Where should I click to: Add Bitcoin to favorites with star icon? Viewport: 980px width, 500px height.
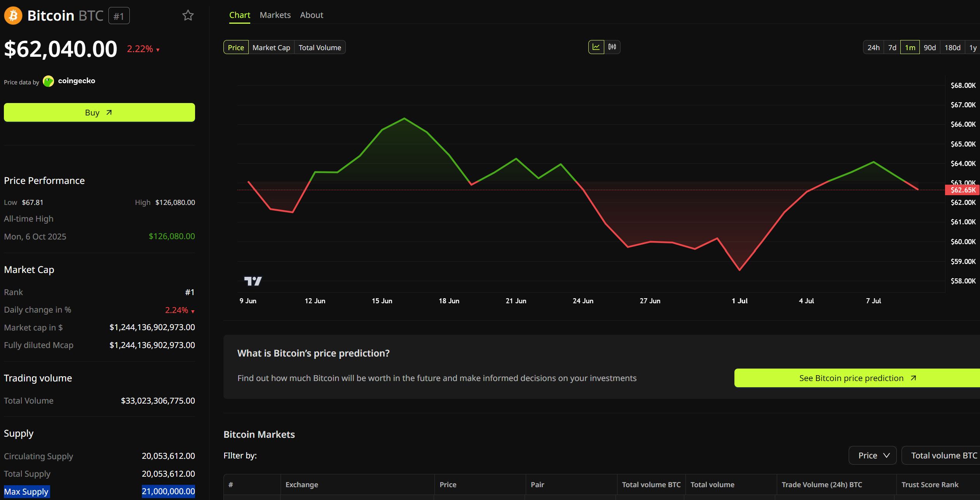(188, 16)
